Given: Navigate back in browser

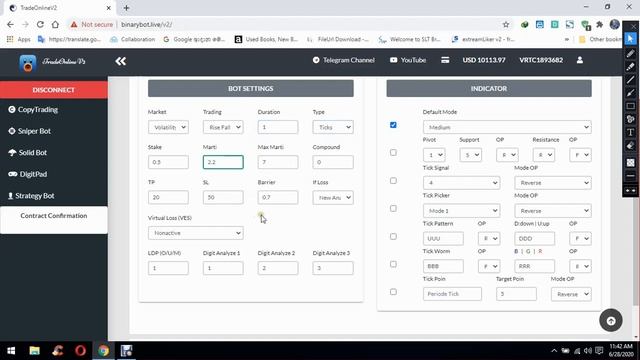Looking at the screenshot, I should click(x=10, y=24).
